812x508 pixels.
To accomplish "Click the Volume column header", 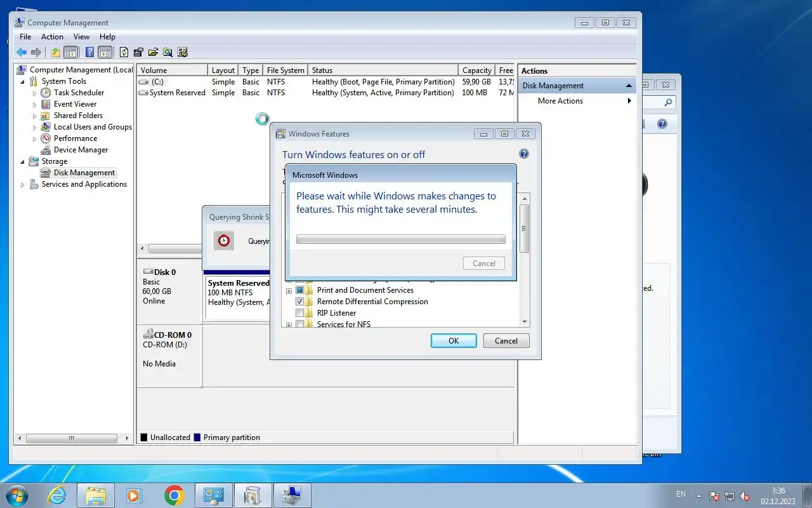I will point(173,70).
